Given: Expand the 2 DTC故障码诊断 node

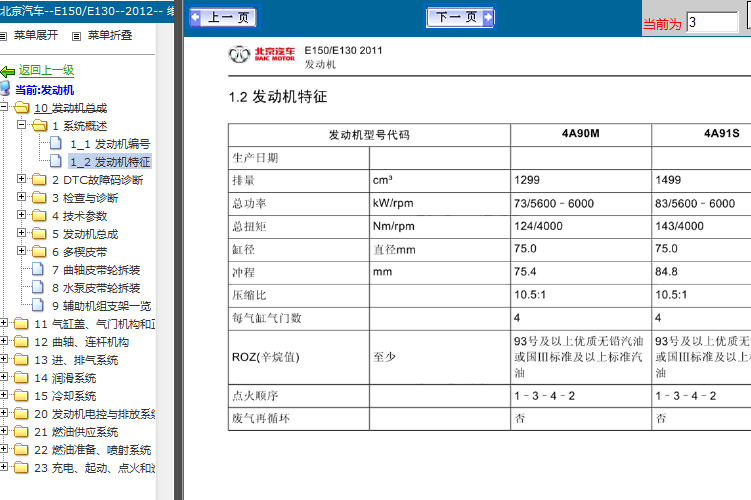Looking at the screenshot, I should tap(21, 179).
